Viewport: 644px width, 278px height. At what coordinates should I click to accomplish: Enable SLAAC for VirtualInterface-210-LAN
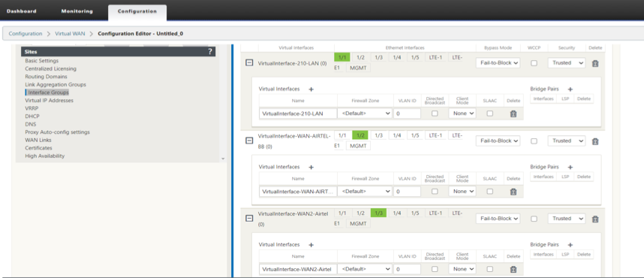tap(490, 113)
